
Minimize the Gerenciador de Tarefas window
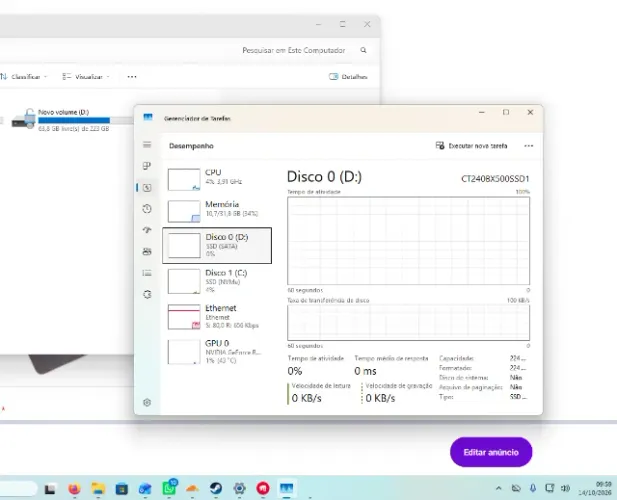tap(482, 113)
